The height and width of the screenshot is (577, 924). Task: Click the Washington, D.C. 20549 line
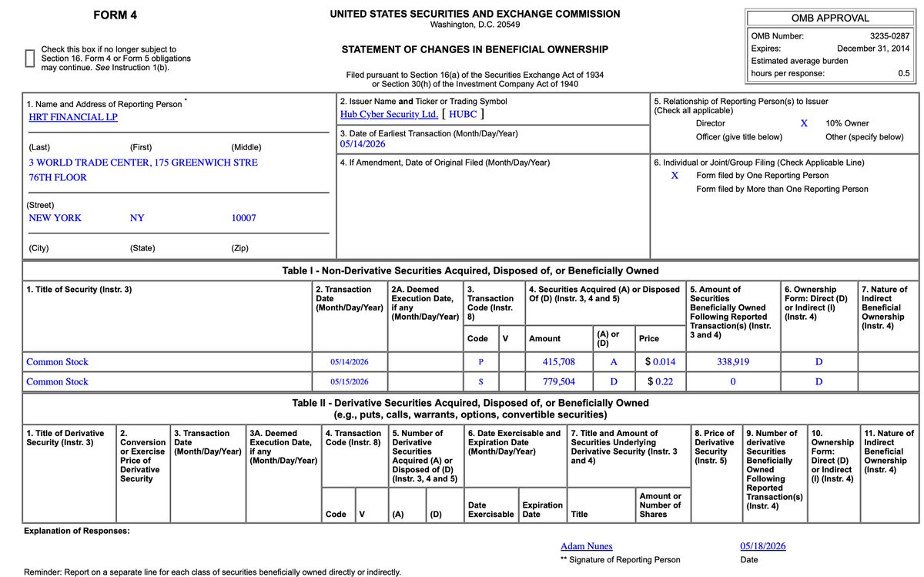coord(475,25)
